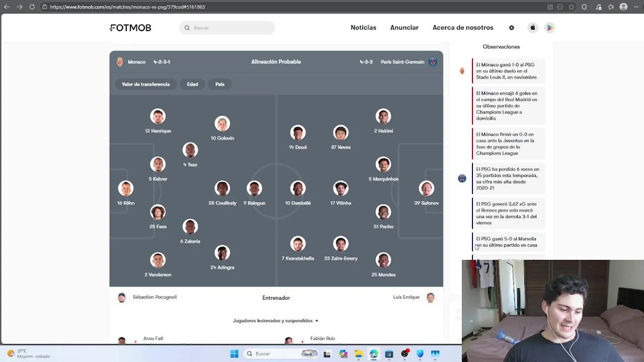Select player 28 Coulibaly
Viewport: 644px width, 362px height.
click(x=222, y=194)
